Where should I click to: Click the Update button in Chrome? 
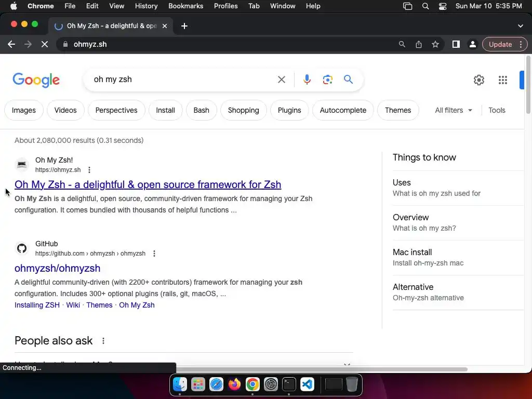click(x=500, y=44)
